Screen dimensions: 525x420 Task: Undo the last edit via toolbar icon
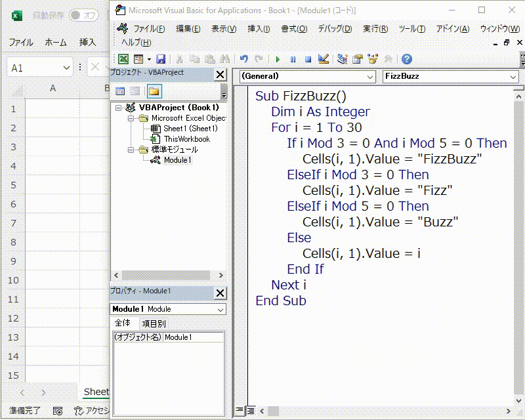pyautogui.click(x=243, y=59)
